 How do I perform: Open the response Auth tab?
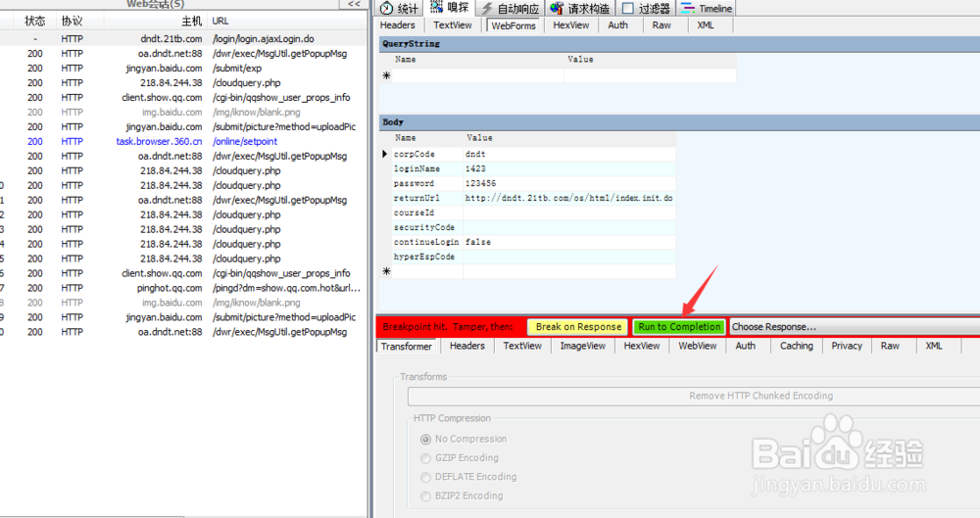click(745, 346)
